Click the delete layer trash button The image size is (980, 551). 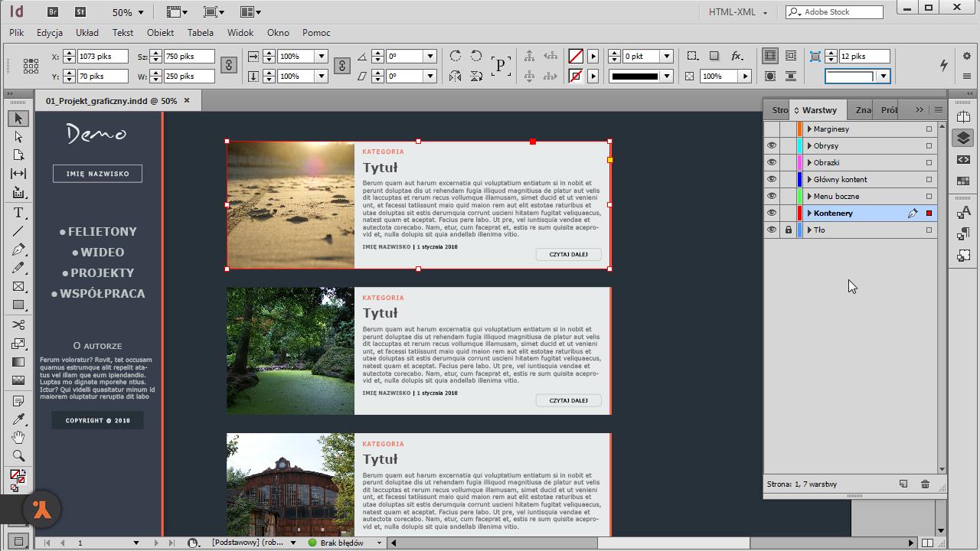(x=925, y=484)
